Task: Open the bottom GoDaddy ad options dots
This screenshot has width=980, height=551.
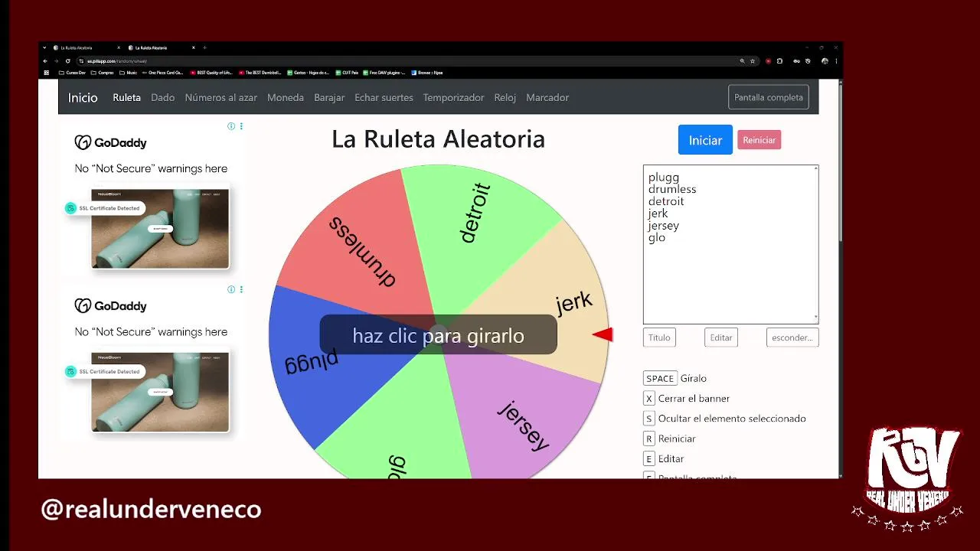Action: tap(241, 289)
